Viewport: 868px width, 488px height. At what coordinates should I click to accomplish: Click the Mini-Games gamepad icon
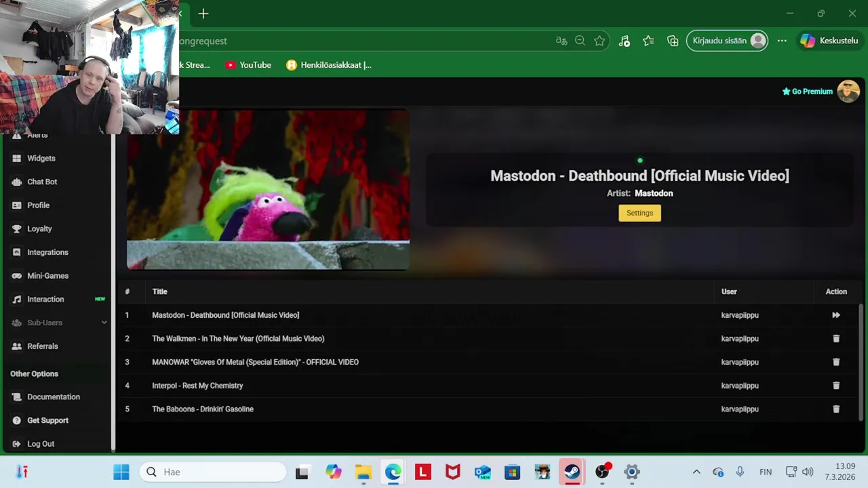tap(16, 276)
